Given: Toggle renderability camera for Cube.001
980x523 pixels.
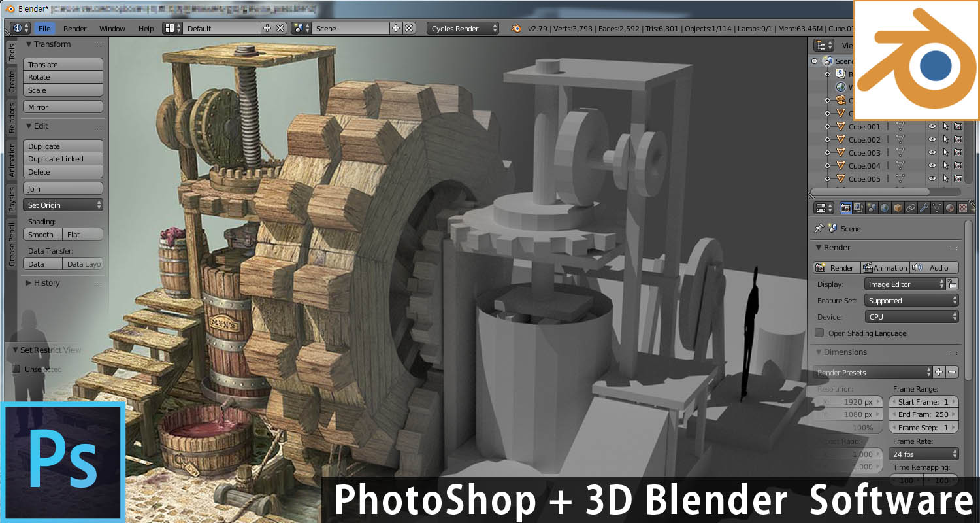Looking at the screenshot, I should [x=958, y=127].
